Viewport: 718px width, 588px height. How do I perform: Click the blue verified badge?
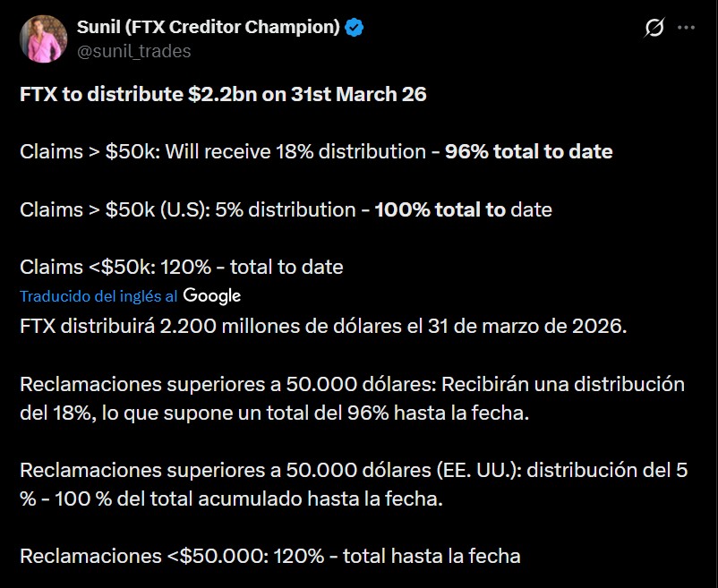click(x=355, y=28)
